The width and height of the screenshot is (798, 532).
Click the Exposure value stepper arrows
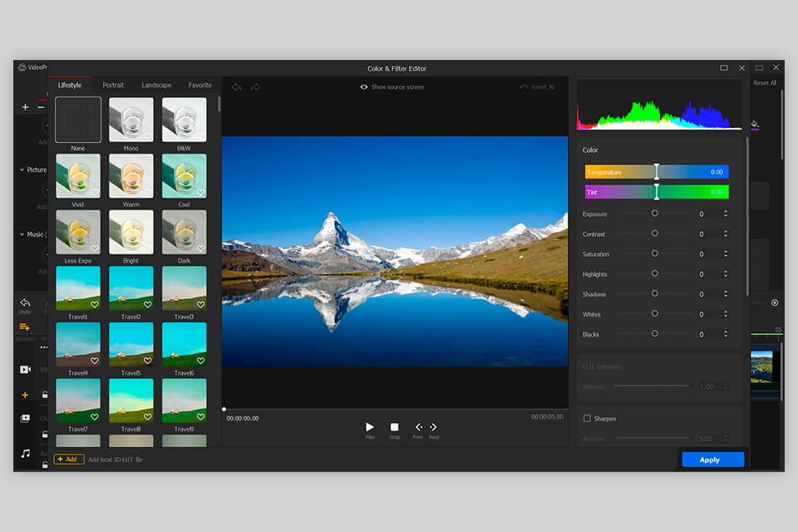click(x=726, y=214)
